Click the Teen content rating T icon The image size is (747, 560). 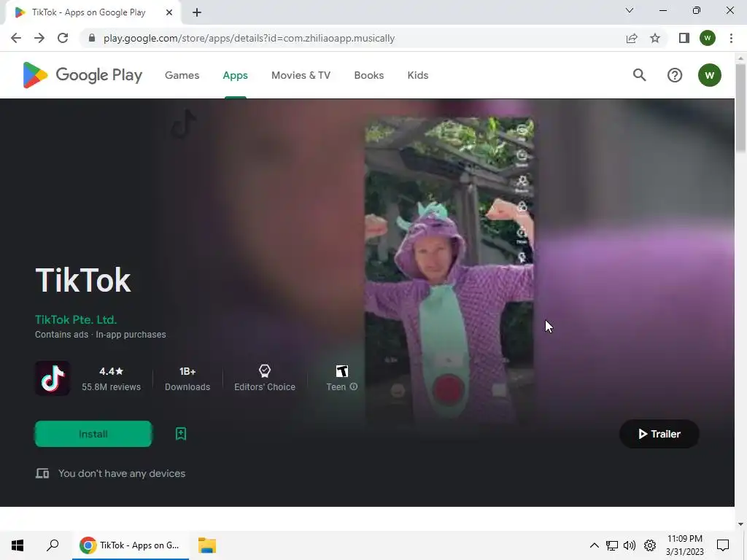pos(342,371)
